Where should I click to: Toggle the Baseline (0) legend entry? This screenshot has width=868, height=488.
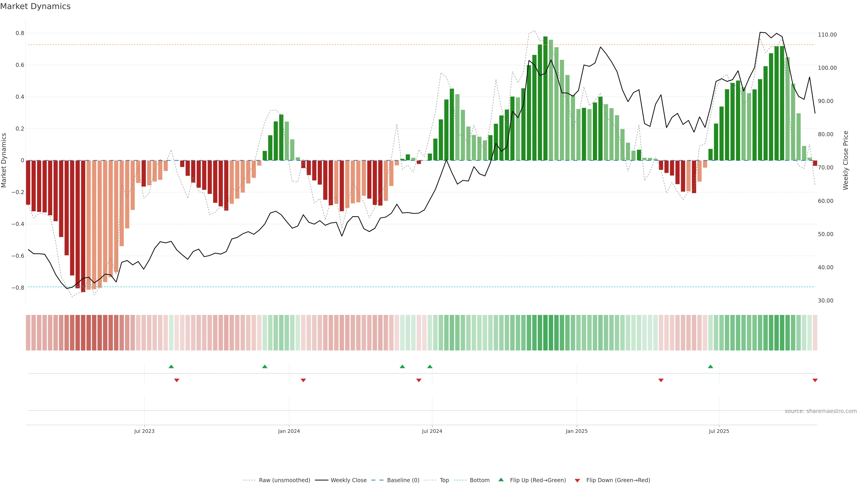point(403,480)
